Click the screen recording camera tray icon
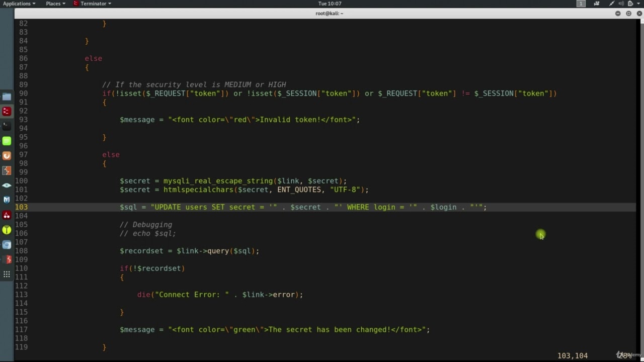Image resolution: width=644 pixels, height=362 pixels. click(x=597, y=4)
